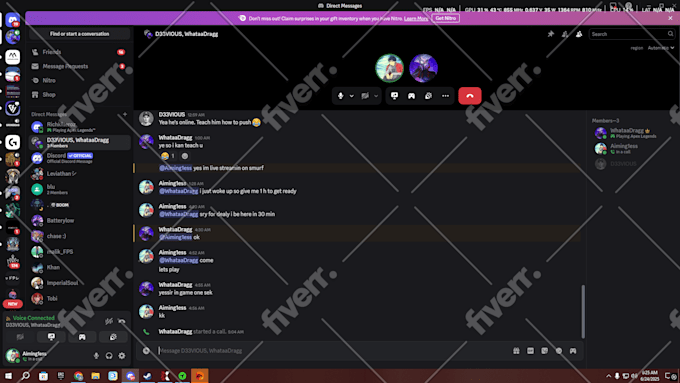The height and width of the screenshot is (383, 680).
Task: Turn on camera in Voice Connected panel
Action: tap(20, 337)
